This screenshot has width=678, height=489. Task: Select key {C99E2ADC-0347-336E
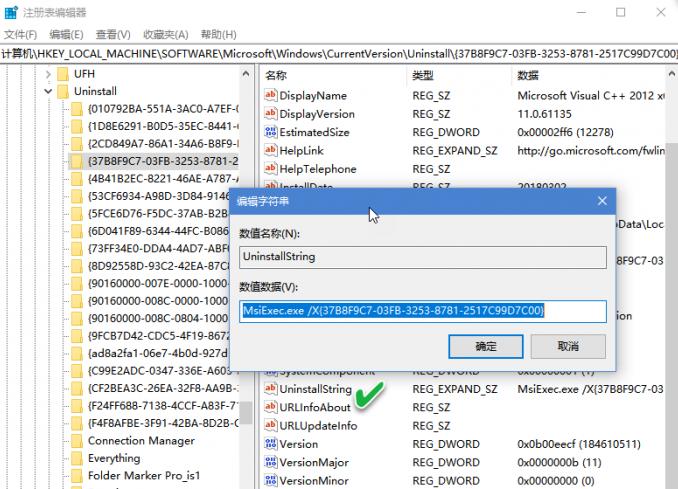pyautogui.click(x=158, y=371)
